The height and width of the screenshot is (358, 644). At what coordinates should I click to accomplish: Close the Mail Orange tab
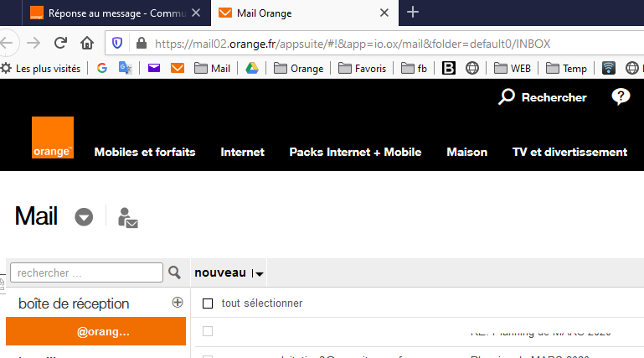pyautogui.click(x=384, y=13)
